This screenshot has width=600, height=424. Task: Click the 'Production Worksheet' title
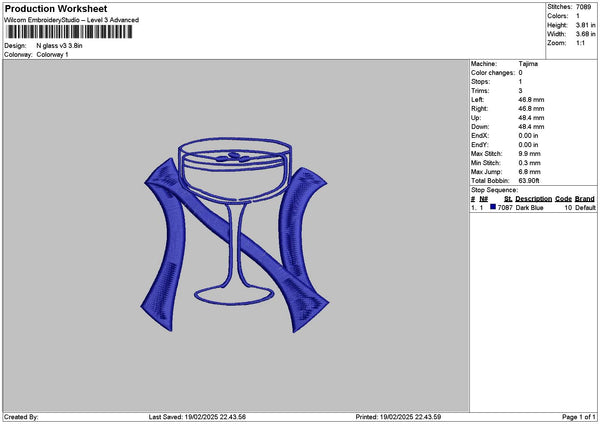(56, 9)
